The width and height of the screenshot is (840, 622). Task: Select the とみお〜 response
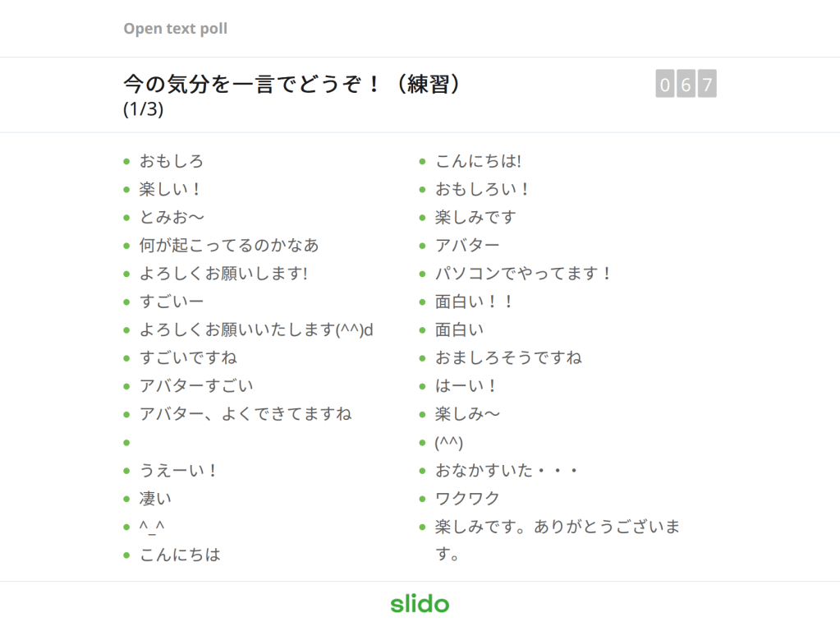point(172,217)
